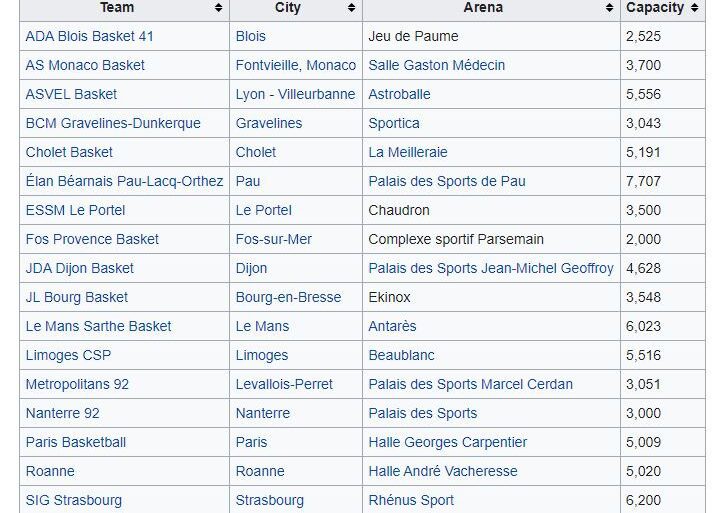This screenshot has height=513, width=728.
Task: Sort by Arena using sort arrows
Action: (609, 8)
